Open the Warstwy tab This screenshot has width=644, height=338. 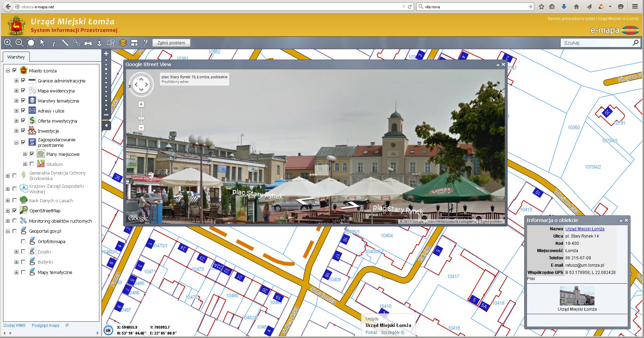(x=16, y=57)
